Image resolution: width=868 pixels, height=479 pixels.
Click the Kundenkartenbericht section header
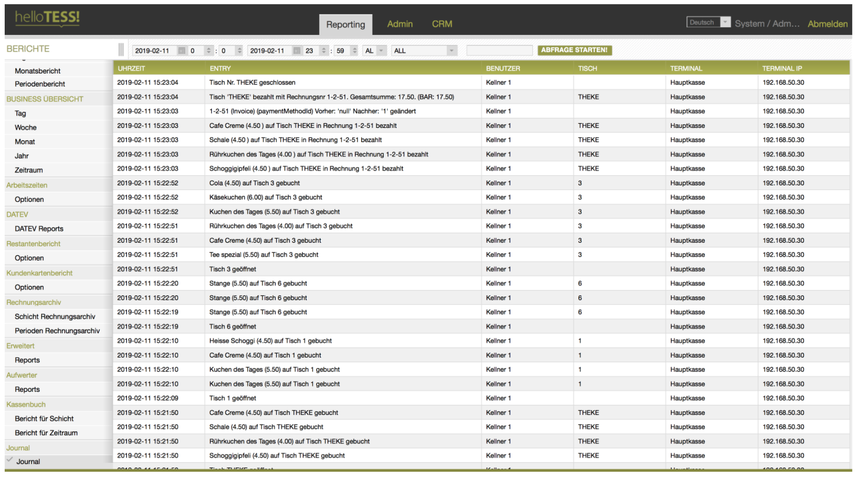39,273
